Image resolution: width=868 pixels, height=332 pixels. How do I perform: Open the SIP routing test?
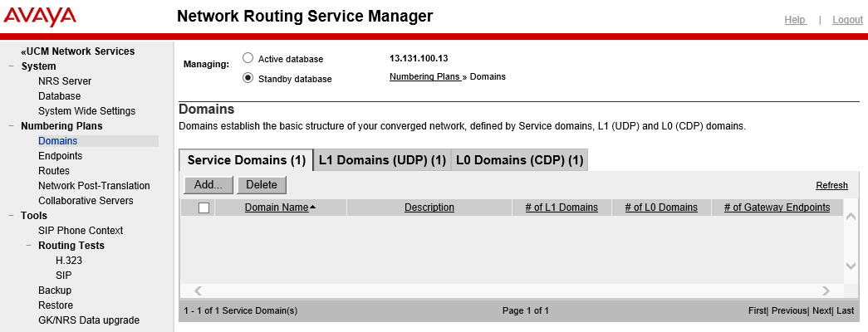pos(64,275)
